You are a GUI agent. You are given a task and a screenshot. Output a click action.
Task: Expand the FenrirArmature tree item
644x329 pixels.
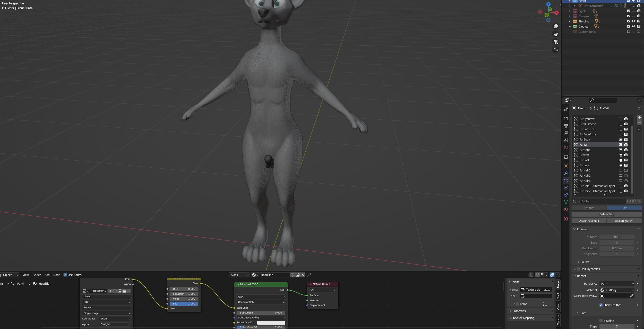pos(575,6)
